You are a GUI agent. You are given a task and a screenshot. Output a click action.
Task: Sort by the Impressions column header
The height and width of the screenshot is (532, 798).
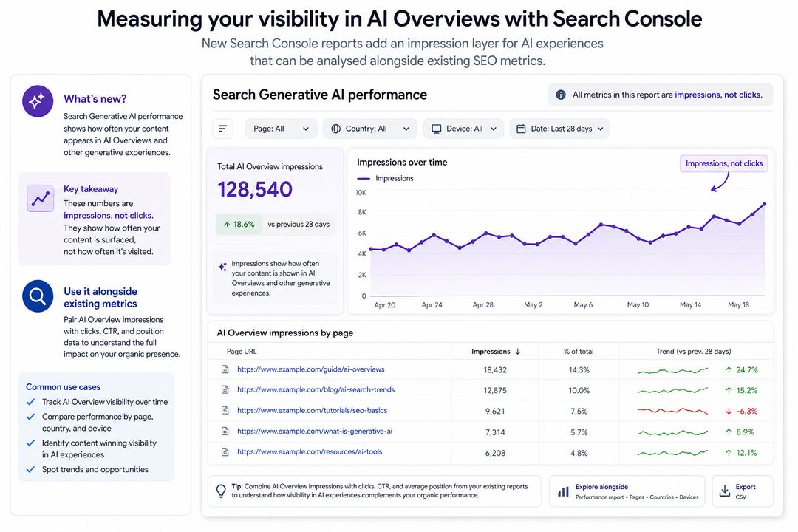496,351
